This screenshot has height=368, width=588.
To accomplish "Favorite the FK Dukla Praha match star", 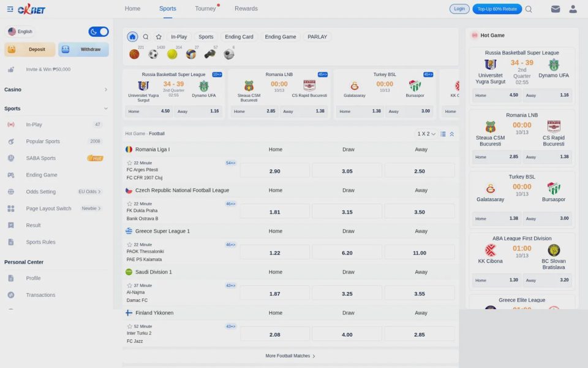I will tap(129, 204).
